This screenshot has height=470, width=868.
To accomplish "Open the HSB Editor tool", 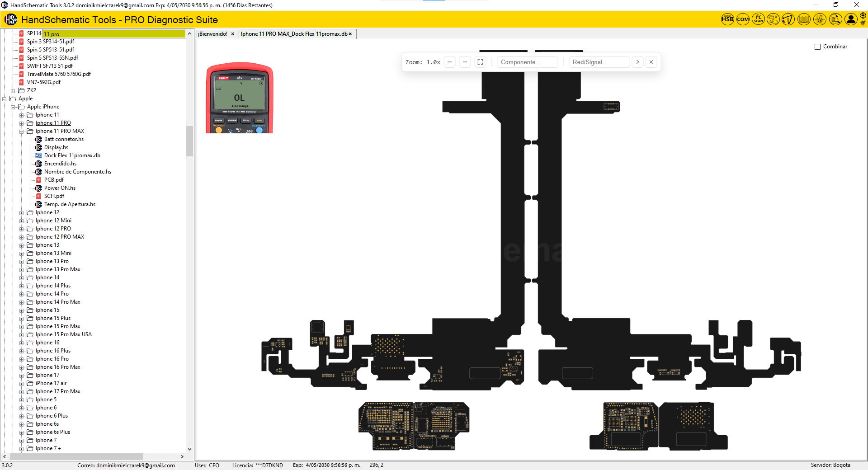I will 727,19.
